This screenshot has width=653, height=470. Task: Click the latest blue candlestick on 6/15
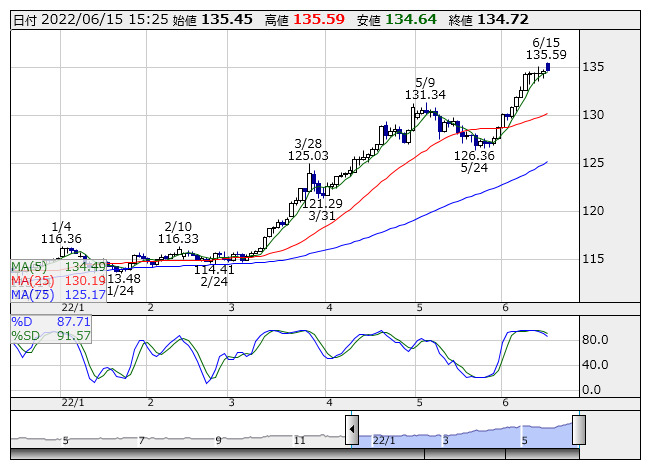(x=548, y=67)
